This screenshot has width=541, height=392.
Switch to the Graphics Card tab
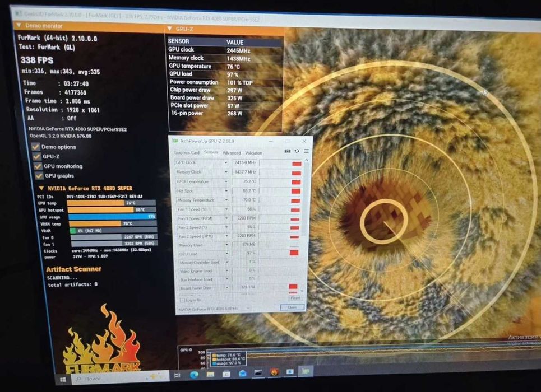coord(186,152)
